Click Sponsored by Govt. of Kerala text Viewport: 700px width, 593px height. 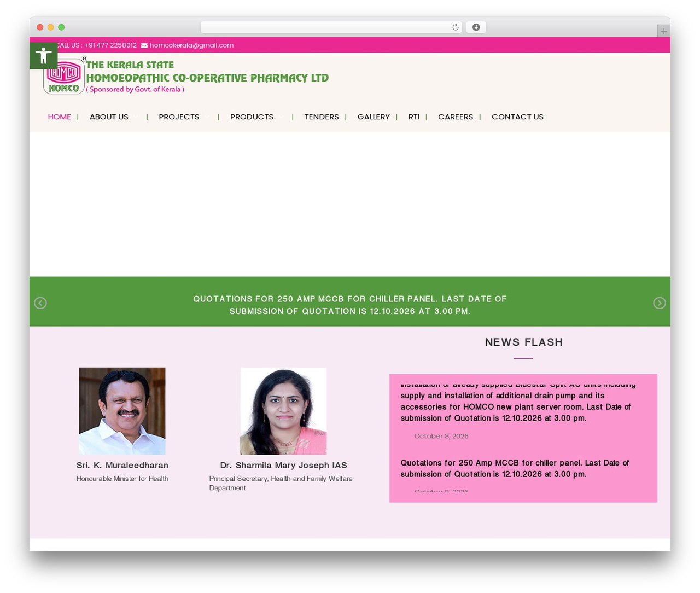[135, 89]
